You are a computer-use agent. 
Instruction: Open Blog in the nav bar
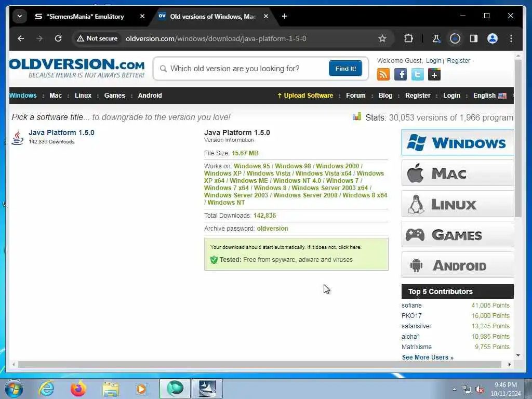[385, 96]
